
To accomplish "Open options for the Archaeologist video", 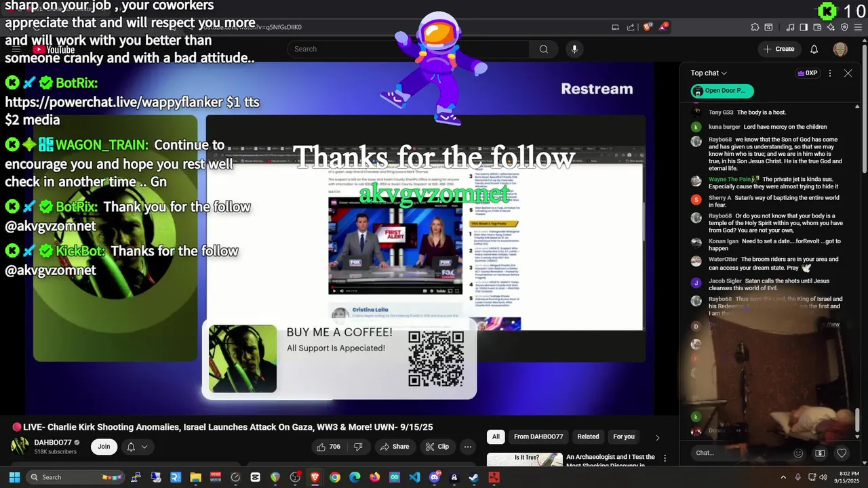I will pyautogui.click(x=666, y=459).
